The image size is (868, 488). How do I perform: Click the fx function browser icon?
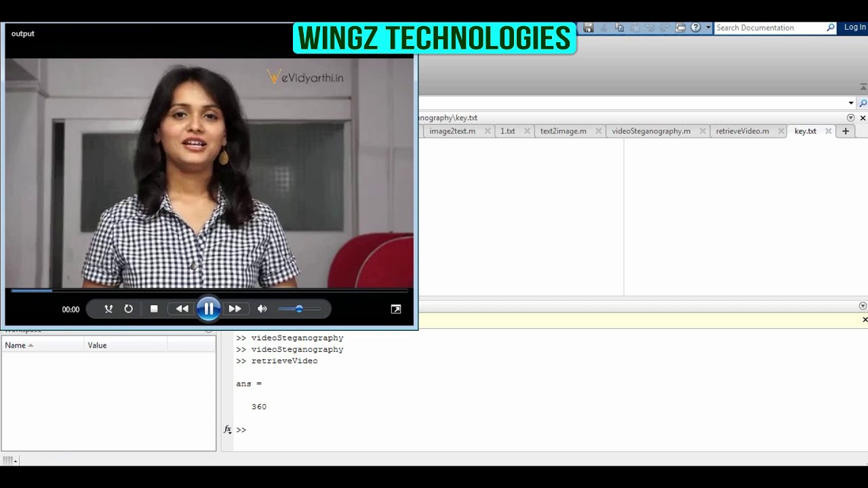click(227, 430)
